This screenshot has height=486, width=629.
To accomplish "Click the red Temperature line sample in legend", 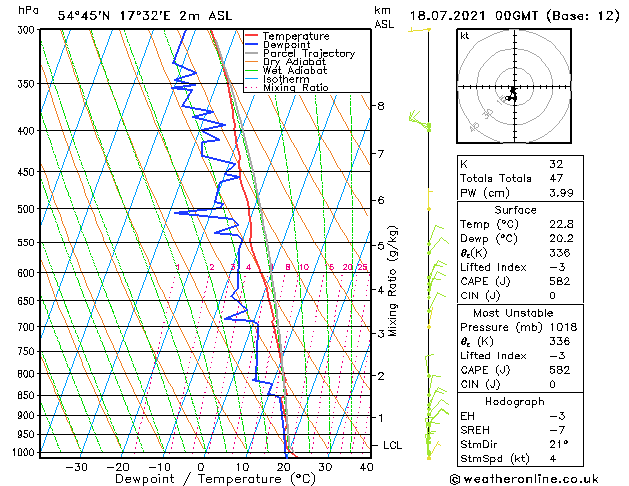I will (251, 36).
